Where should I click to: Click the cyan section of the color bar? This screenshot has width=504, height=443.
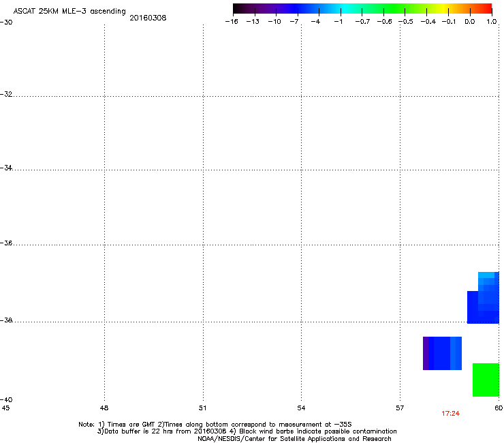pyautogui.click(x=345, y=9)
